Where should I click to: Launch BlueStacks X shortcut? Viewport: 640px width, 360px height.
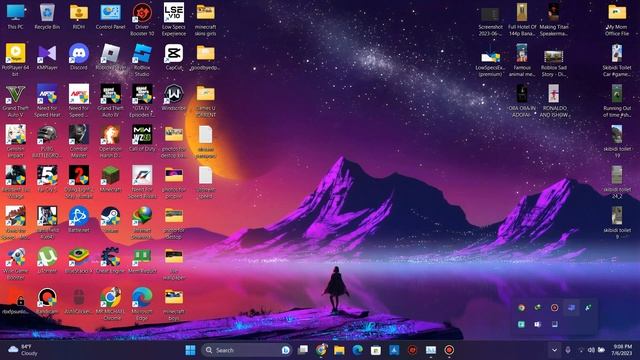pos(79,260)
